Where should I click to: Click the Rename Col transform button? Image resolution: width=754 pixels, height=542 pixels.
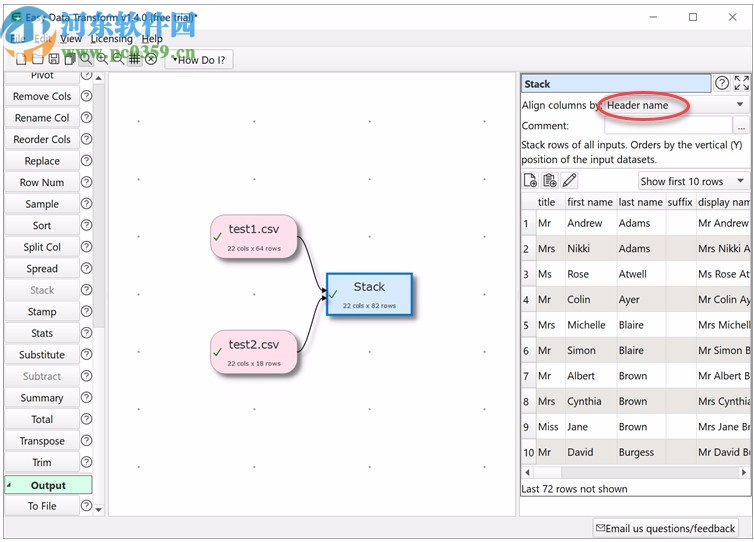tap(42, 118)
